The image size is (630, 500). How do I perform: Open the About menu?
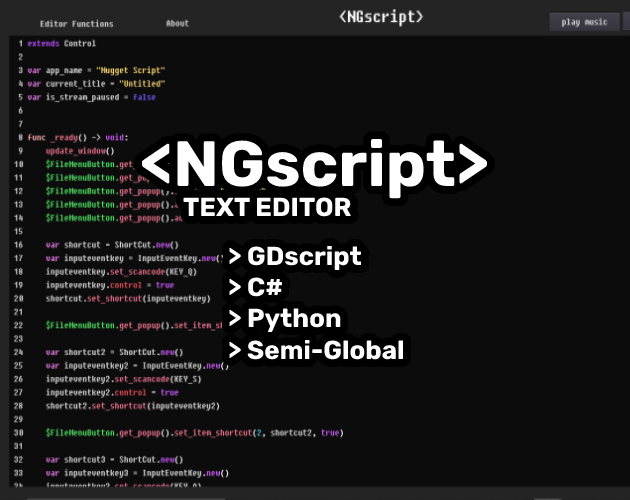coord(177,23)
